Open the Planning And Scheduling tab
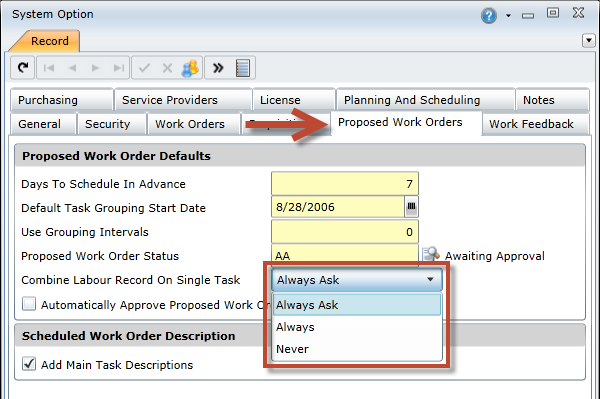Image resolution: width=600 pixels, height=399 pixels. tap(425, 100)
